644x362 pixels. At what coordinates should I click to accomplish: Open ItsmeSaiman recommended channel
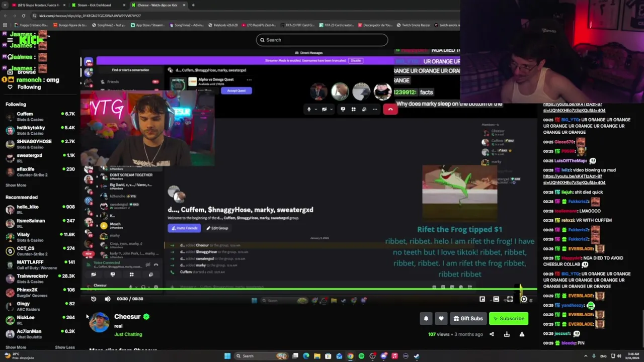40,223
